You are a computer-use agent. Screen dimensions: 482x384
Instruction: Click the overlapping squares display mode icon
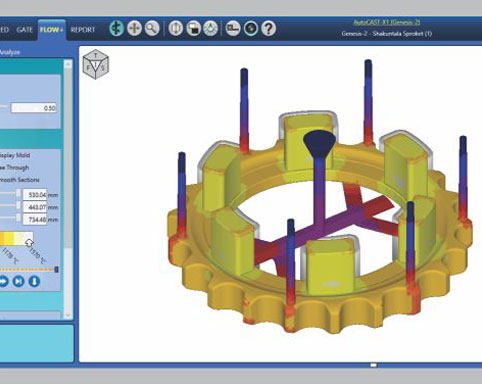coord(193,28)
